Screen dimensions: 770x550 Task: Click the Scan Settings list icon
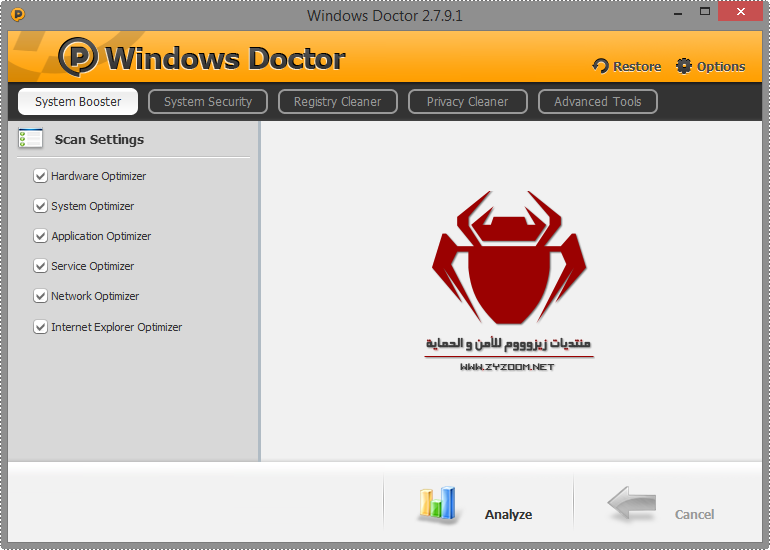[30, 138]
